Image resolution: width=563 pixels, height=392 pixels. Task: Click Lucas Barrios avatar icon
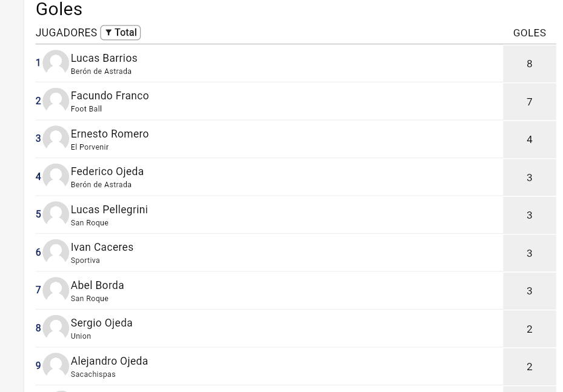[56, 63]
